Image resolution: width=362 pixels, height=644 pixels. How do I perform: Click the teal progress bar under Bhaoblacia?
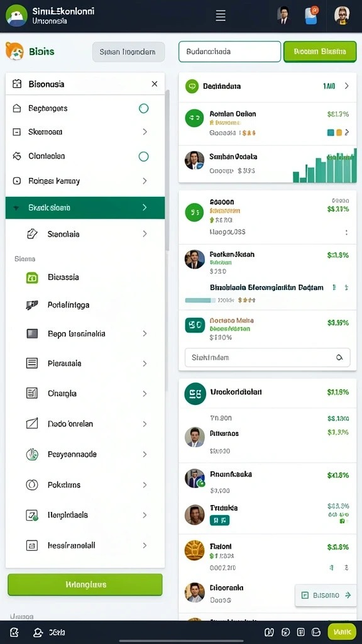coord(200,300)
